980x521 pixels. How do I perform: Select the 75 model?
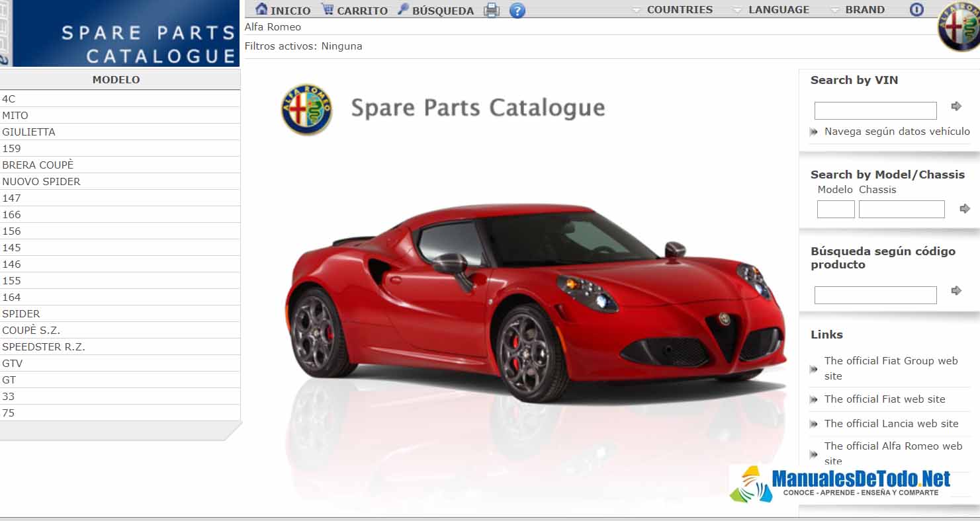(120, 413)
